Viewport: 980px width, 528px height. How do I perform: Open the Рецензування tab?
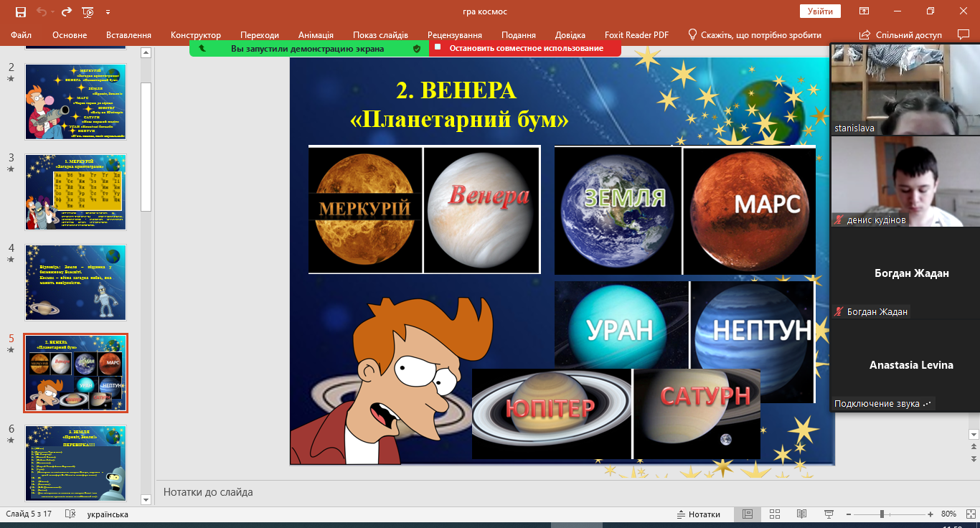[x=455, y=34]
